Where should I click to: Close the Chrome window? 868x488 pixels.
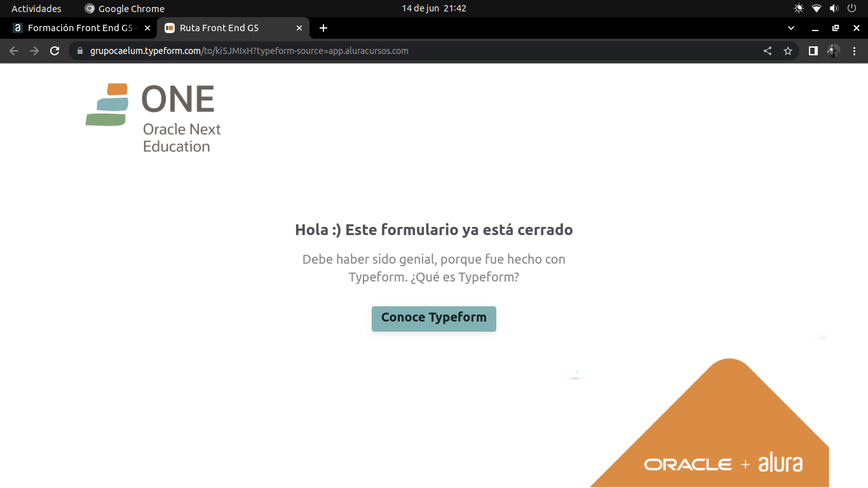coord(855,28)
